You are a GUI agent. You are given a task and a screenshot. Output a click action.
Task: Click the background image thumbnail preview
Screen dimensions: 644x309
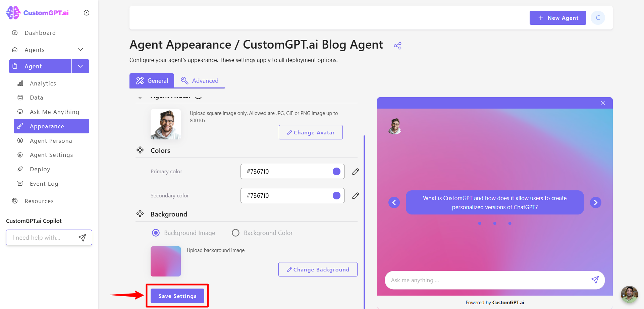166,261
